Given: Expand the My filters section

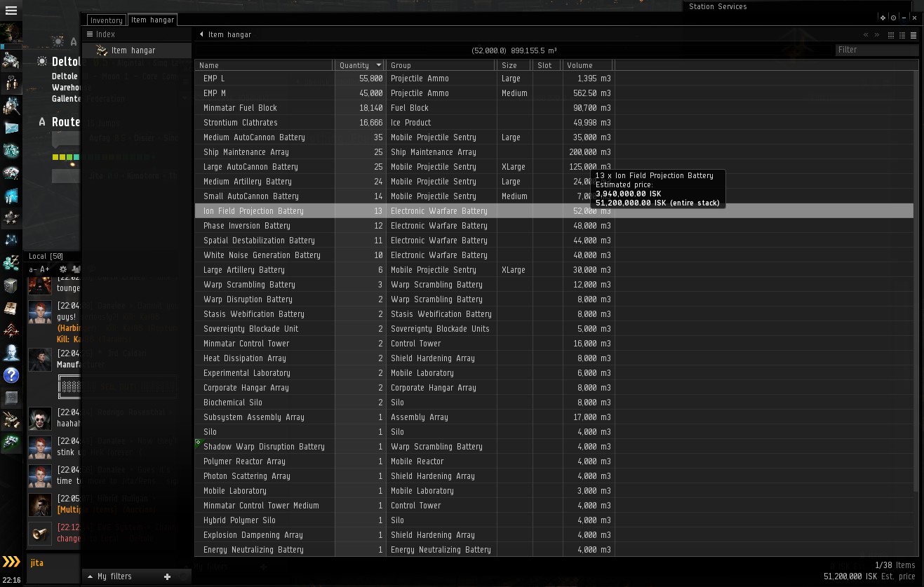Looking at the screenshot, I should 90,576.
